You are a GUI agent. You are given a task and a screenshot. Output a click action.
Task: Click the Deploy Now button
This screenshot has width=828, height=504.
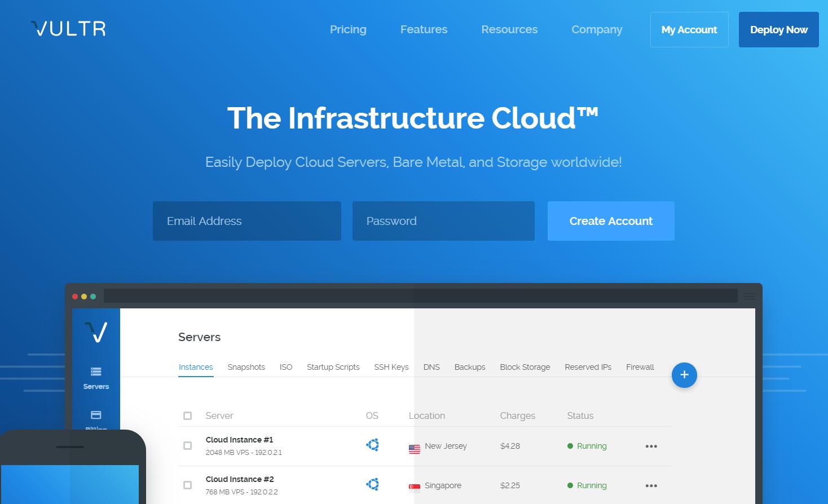[779, 29]
